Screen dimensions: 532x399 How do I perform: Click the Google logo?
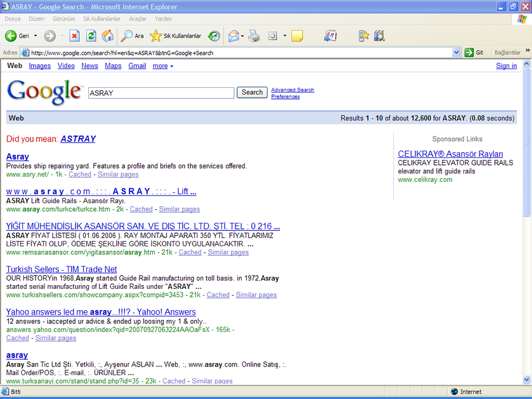click(x=44, y=92)
